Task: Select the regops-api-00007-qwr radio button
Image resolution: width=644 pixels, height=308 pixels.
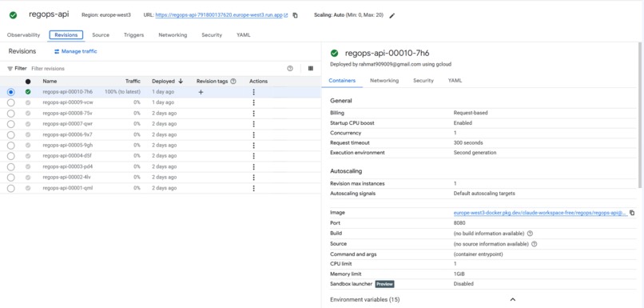Action: (11, 124)
